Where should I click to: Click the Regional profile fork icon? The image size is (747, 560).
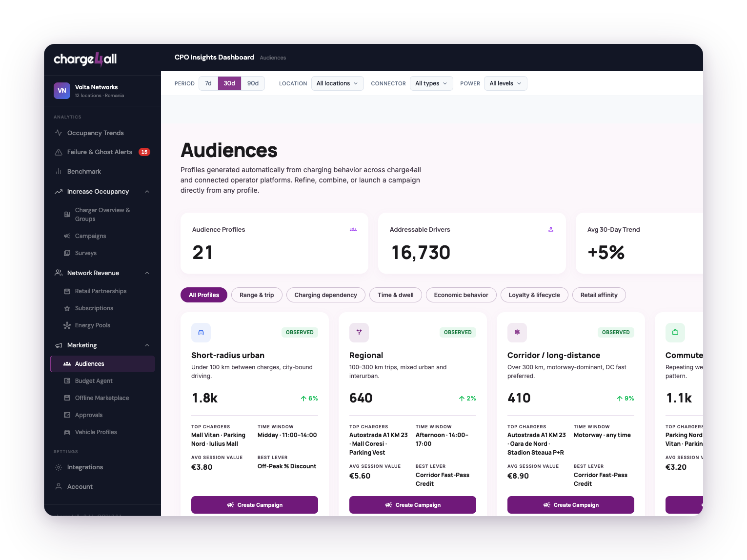coord(359,332)
